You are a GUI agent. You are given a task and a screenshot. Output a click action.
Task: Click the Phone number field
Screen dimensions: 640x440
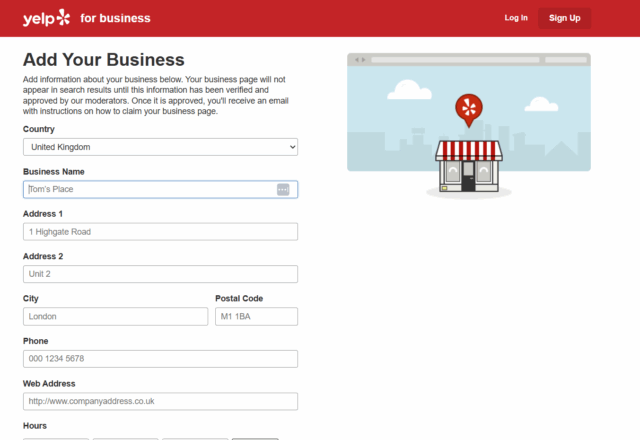tap(160, 359)
